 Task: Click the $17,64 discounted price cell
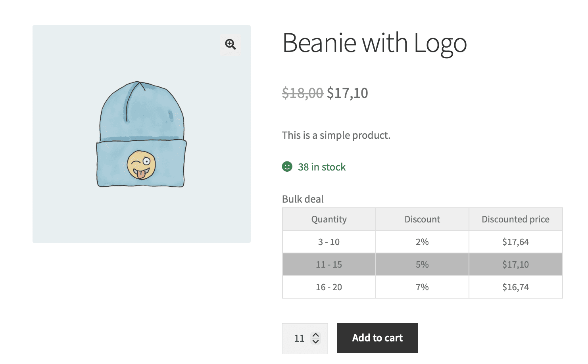[x=515, y=242]
